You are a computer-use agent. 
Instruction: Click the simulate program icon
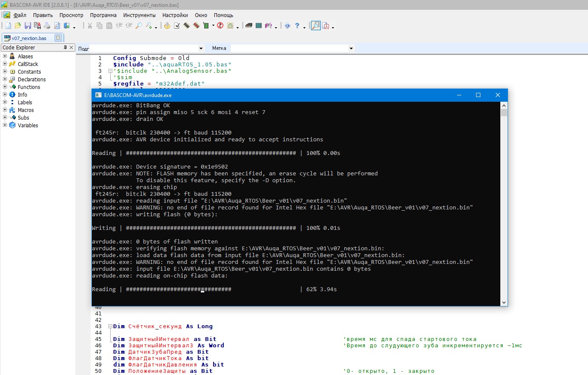[x=167, y=26]
